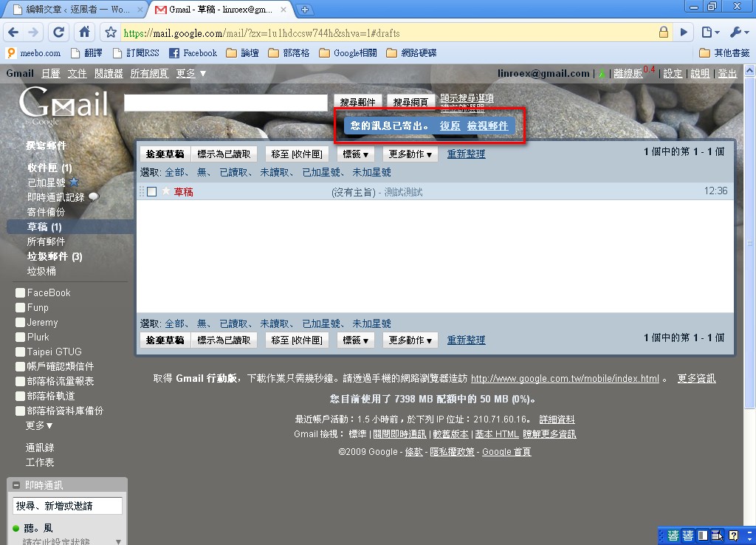Click the 帳戶確認類信件 label color box

[20, 366]
